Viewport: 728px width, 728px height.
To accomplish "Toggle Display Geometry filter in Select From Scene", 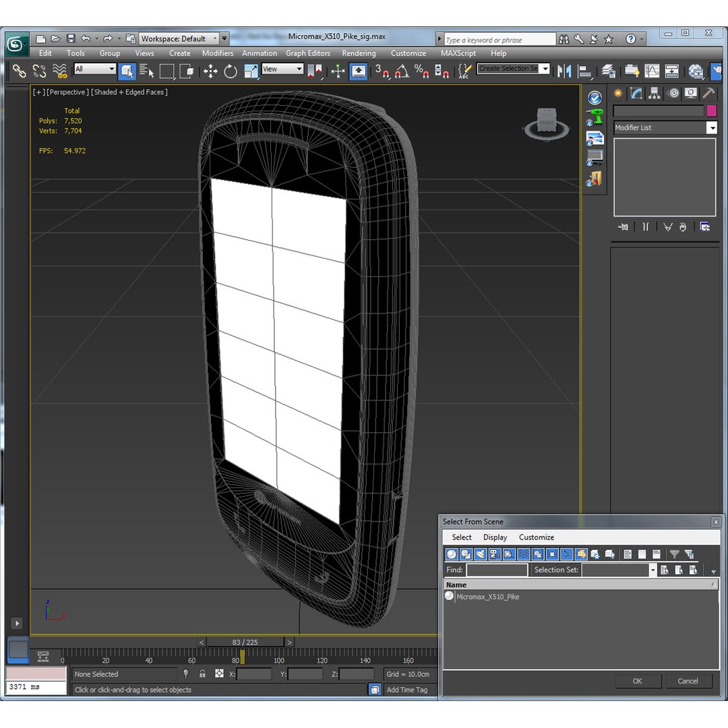I will coord(452,554).
